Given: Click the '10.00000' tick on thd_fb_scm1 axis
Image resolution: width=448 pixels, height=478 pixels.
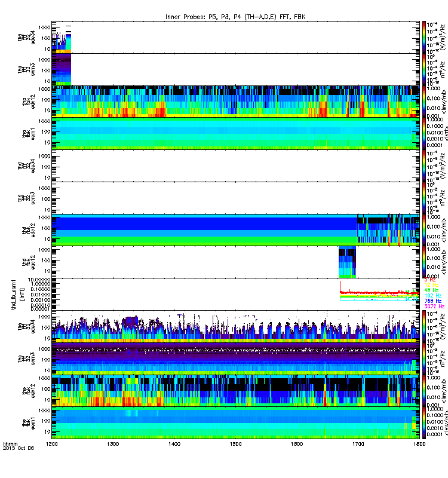Looking at the screenshot, I should click(x=39, y=280).
